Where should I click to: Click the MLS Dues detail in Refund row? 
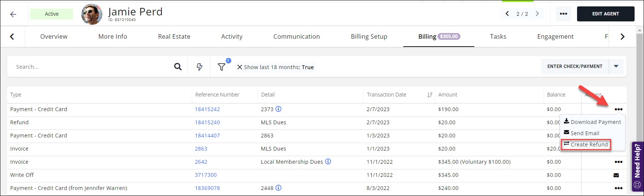tap(273, 122)
